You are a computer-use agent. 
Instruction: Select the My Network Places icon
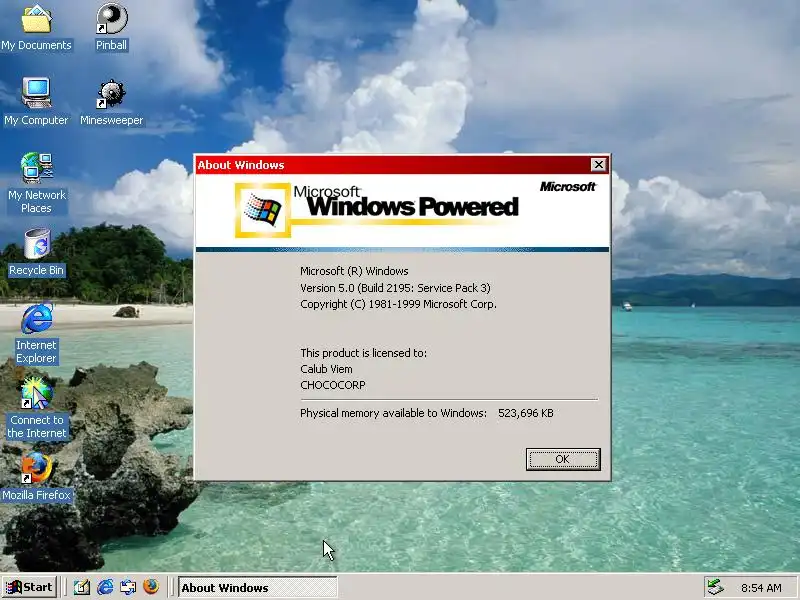click(x=36, y=183)
